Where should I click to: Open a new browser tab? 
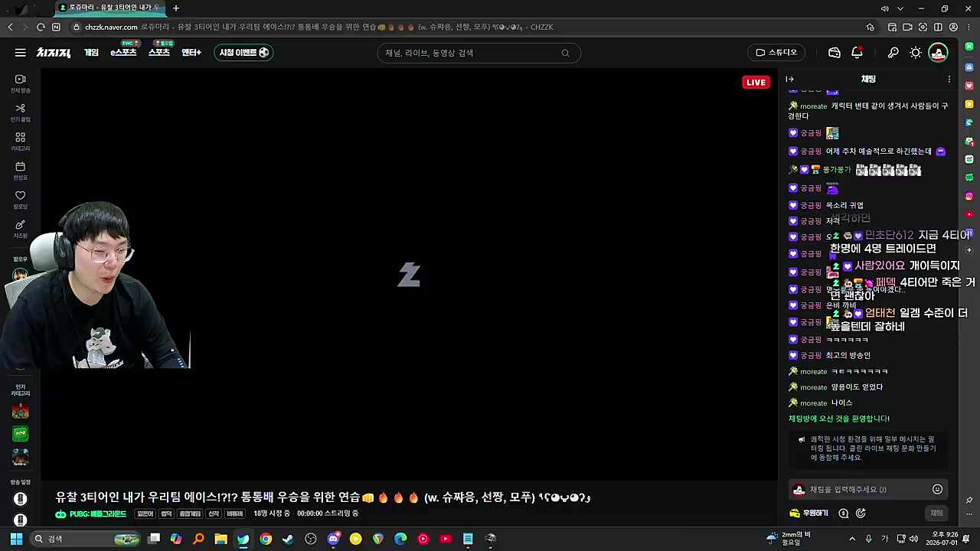pos(176,8)
